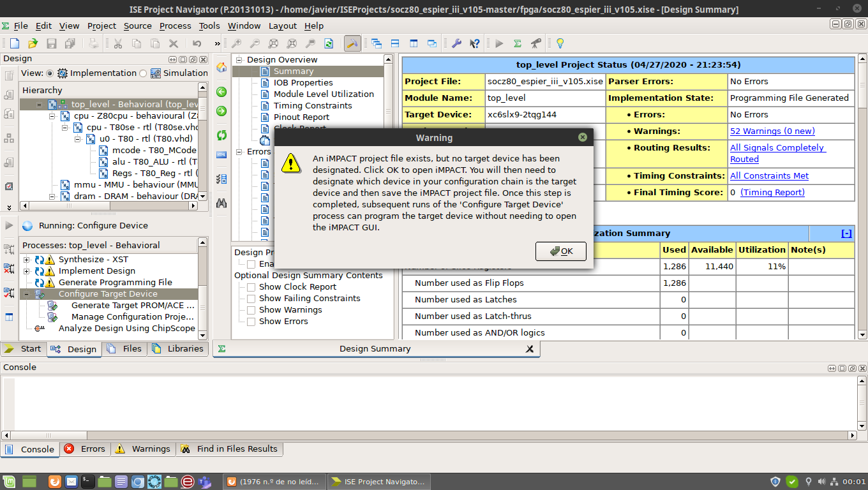The image size is (868, 490).
Task: Click the Zoom In magnifier icon
Action: [236, 43]
